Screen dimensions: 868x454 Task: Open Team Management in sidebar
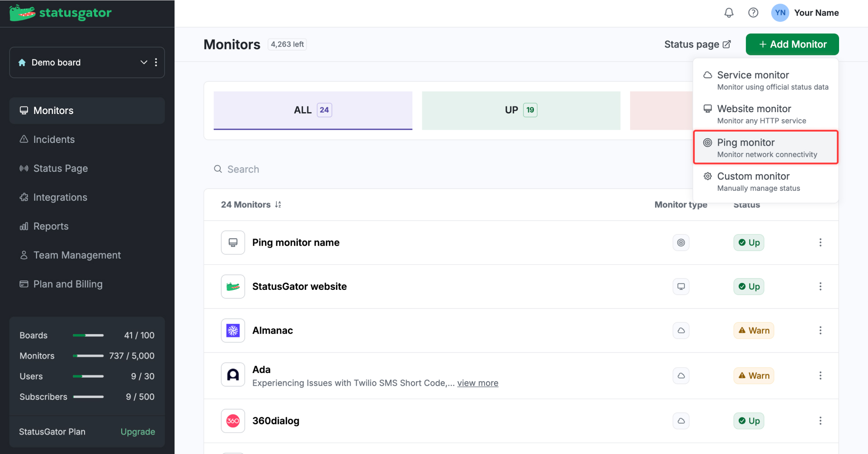click(x=87, y=255)
